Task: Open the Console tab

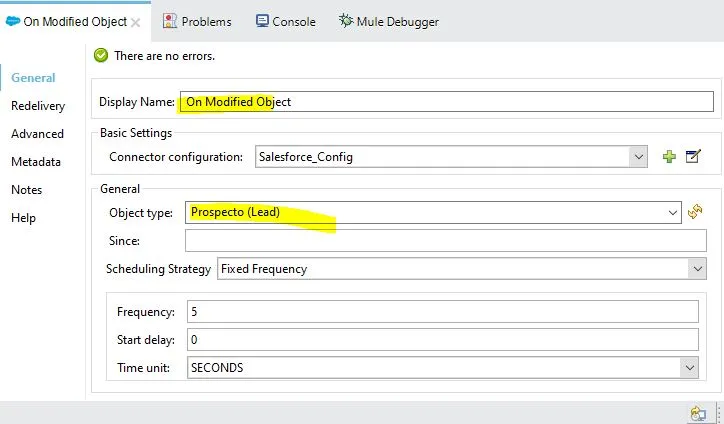Action: pos(286,21)
